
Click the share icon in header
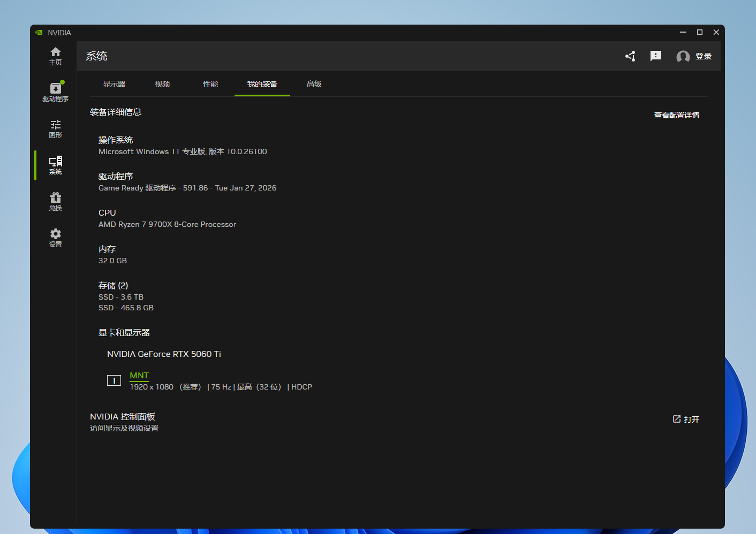tap(630, 56)
